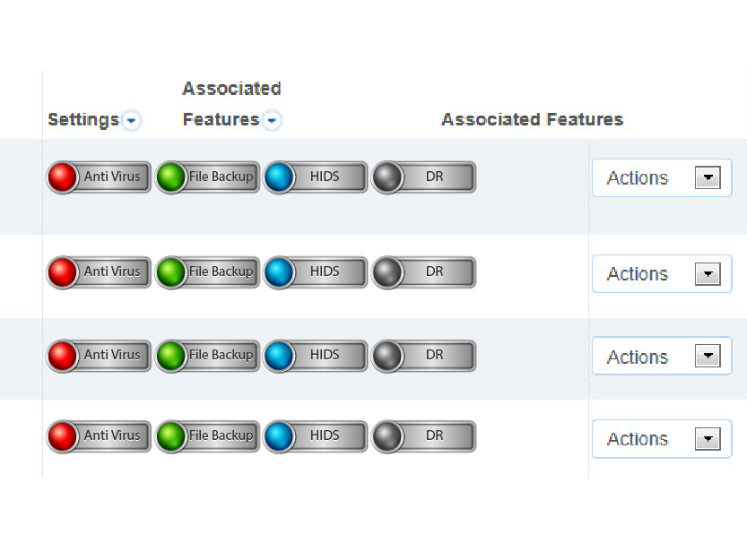The width and height of the screenshot is (747, 560).
Task: Click the blue HIDS indicator in second row
Action: click(x=279, y=272)
